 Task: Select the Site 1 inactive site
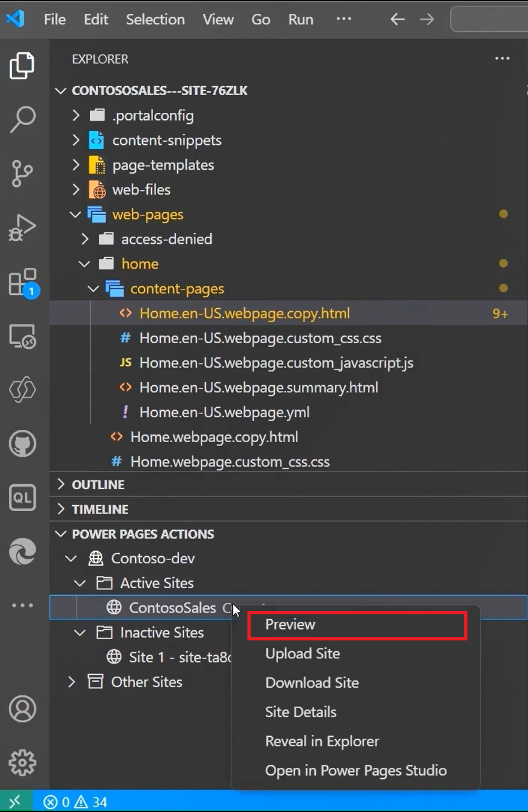tap(168, 658)
